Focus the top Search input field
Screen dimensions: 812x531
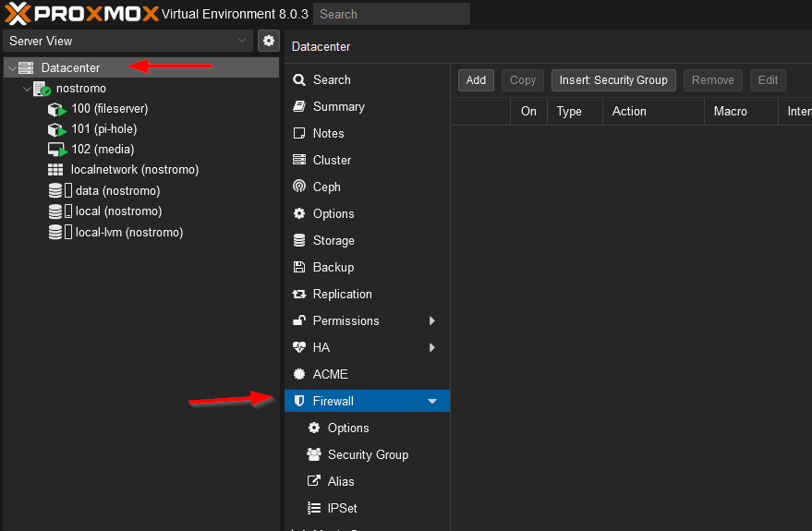click(x=392, y=14)
